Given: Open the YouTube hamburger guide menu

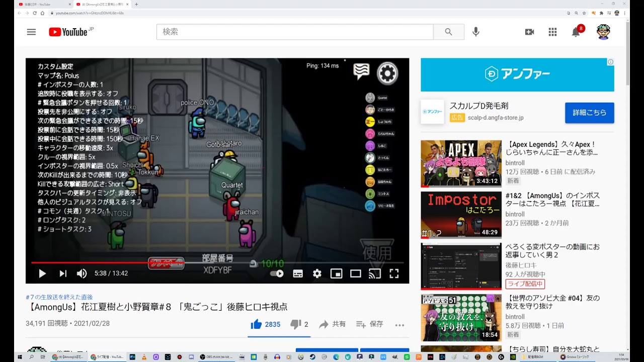Looking at the screenshot, I should tap(31, 32).
